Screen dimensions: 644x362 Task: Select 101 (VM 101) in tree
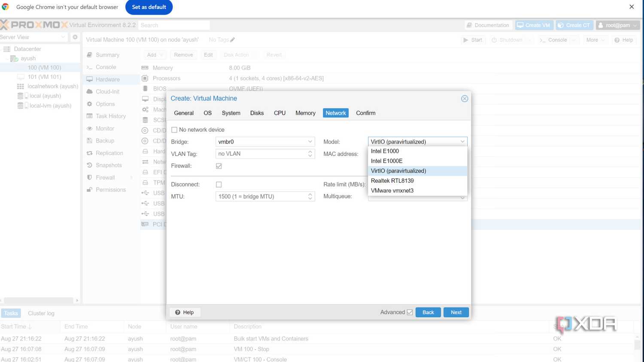(44, 77)
